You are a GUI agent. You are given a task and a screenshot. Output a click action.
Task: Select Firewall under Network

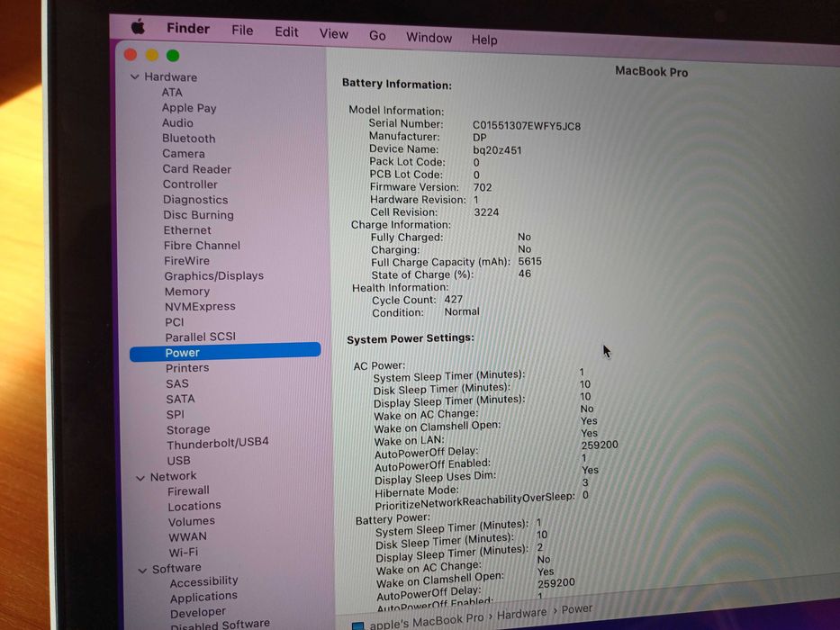pyautogui.click(x=188, y=490)
